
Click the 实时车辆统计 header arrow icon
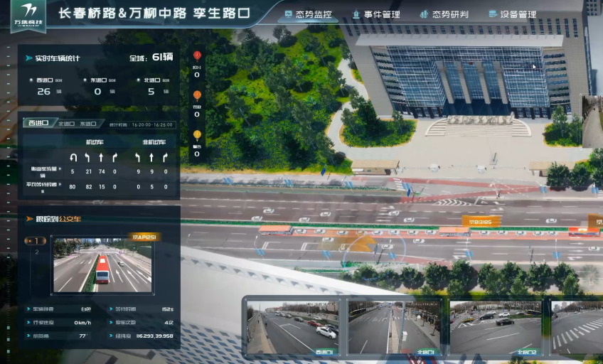point(28,58)
